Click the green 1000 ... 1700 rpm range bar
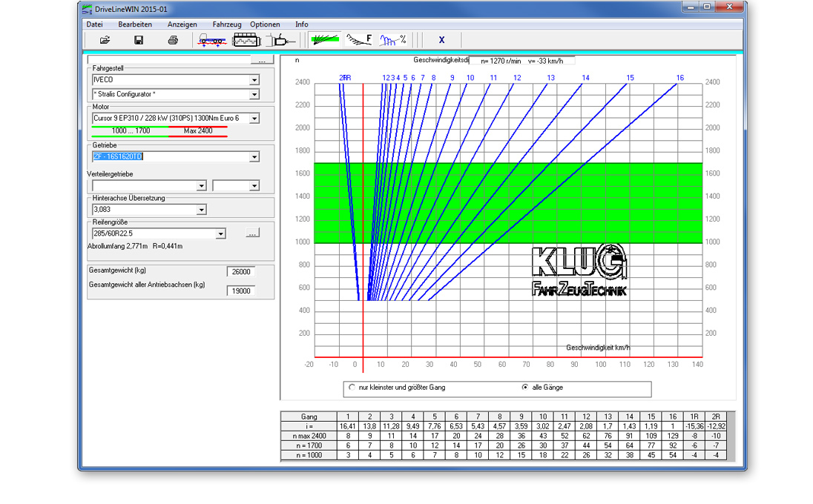Screen dimensions: 813x504 tap(130, 131)
